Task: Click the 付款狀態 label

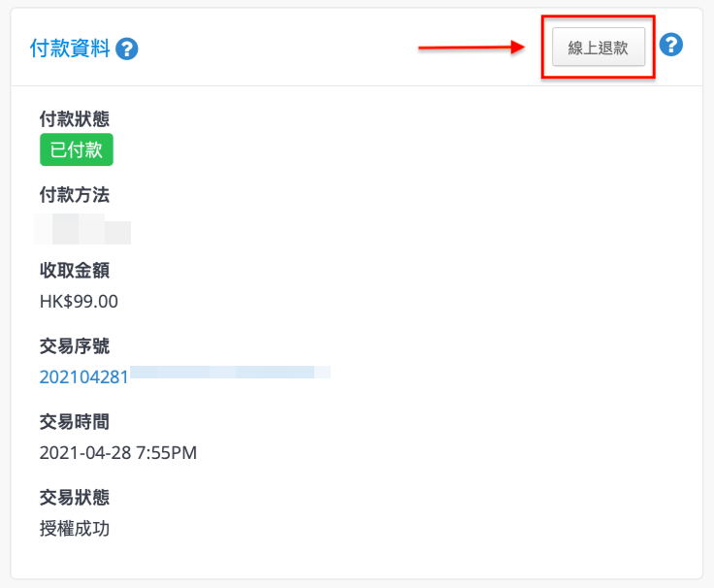Action: (x=75, y=119)
